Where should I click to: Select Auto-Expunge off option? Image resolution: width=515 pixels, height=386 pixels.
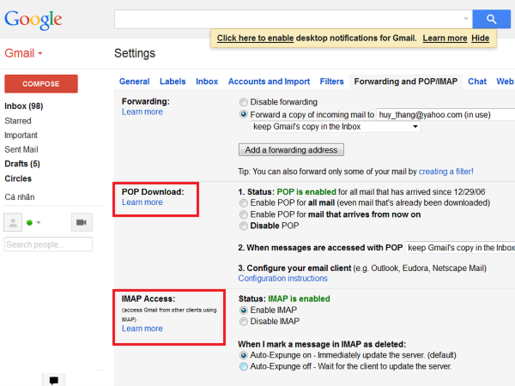click(x=243, y=366)
